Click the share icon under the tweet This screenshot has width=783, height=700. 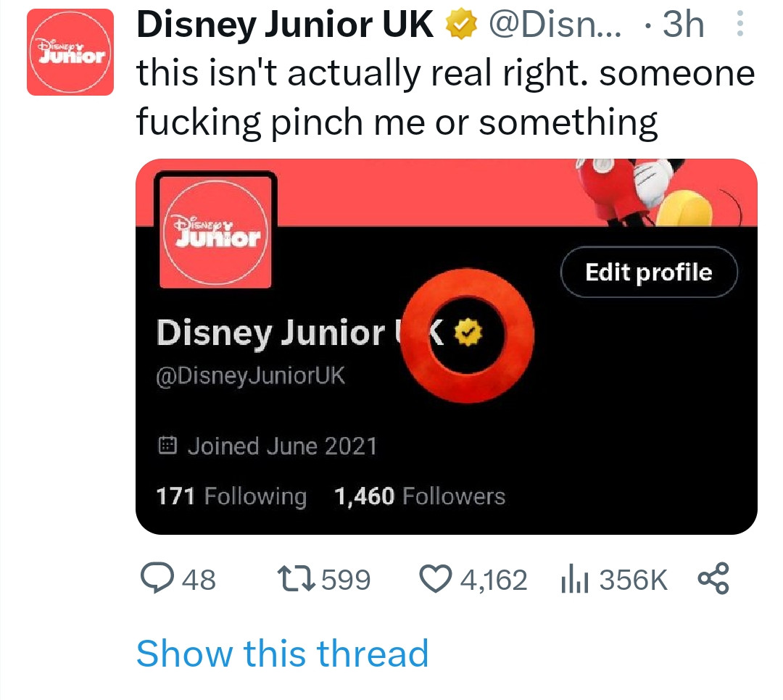(x=713, y=579)
